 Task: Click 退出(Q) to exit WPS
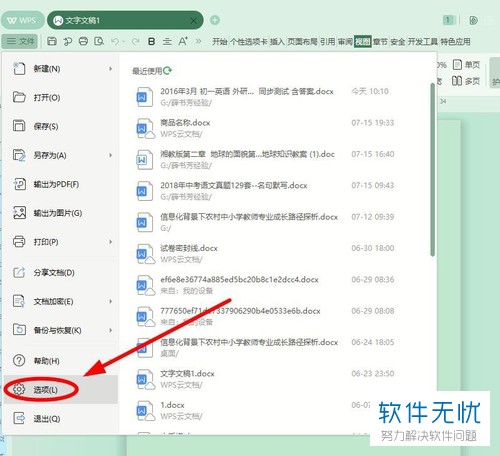pos(61,418)
